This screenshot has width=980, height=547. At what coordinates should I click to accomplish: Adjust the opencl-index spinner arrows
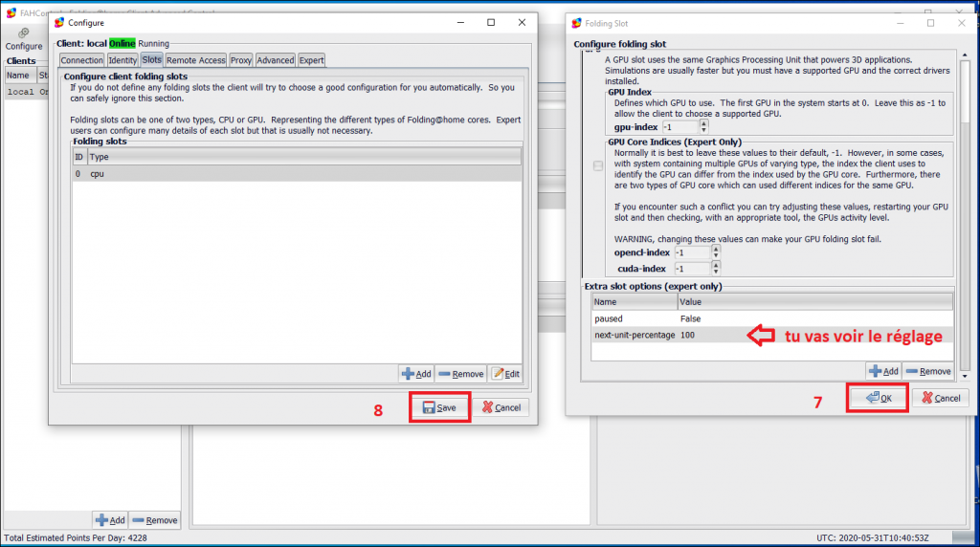715,252
